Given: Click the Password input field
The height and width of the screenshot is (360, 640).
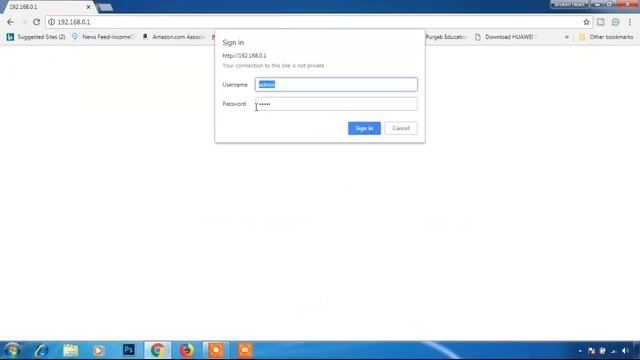Looking at the screenshot, I should tap(336, 104).
